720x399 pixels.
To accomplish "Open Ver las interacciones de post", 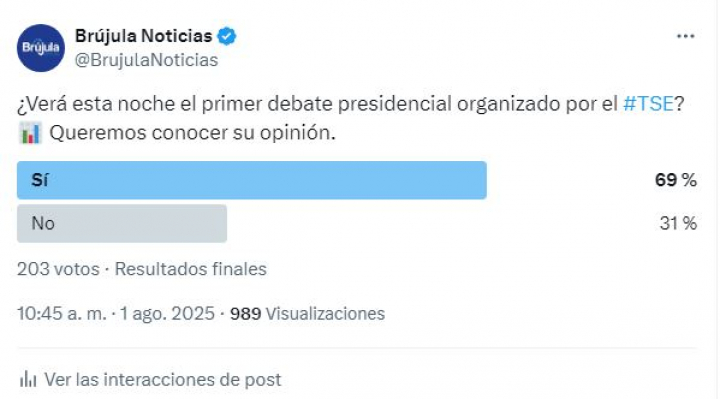I will [x=163, y=380].
